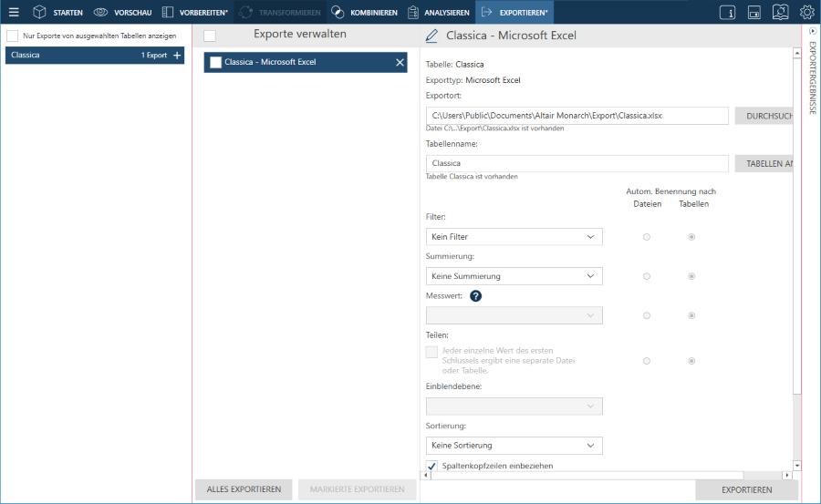Open the hamburger main menu
This screenshot has height=504, width=821.
tap(14, 13)
